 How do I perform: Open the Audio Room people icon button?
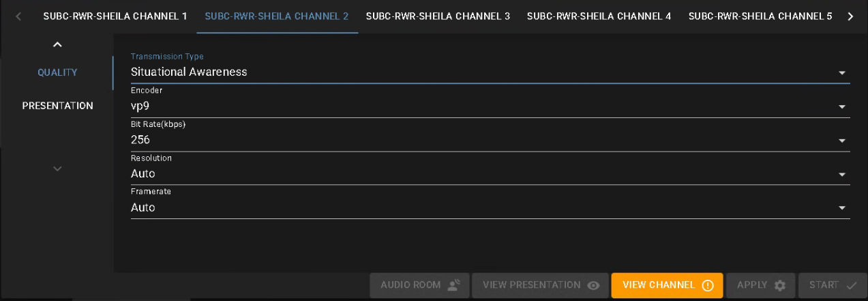[454, 285]
